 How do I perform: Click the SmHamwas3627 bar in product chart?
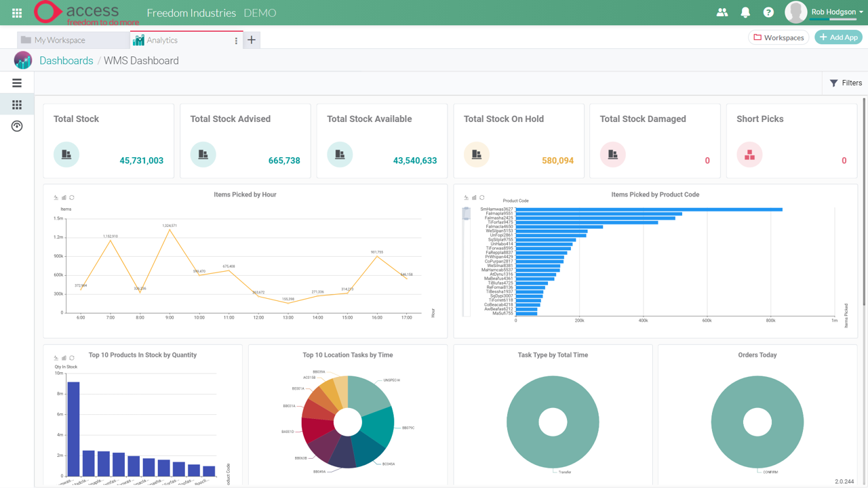click(649, 209)
